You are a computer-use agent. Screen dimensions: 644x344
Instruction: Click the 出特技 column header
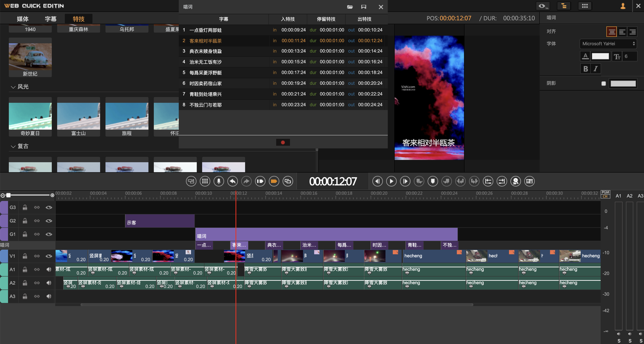(x=365, y=19)
